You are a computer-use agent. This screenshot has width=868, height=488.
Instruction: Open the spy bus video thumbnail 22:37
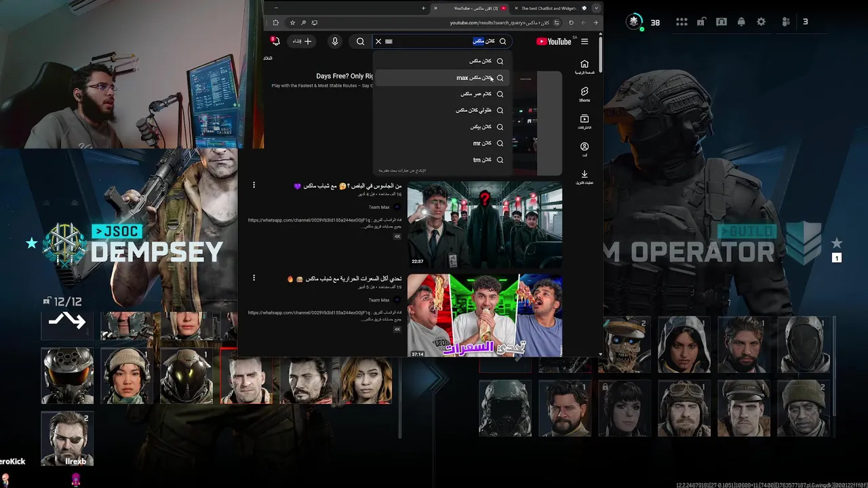pyautogui.click(x=484, y=224)
